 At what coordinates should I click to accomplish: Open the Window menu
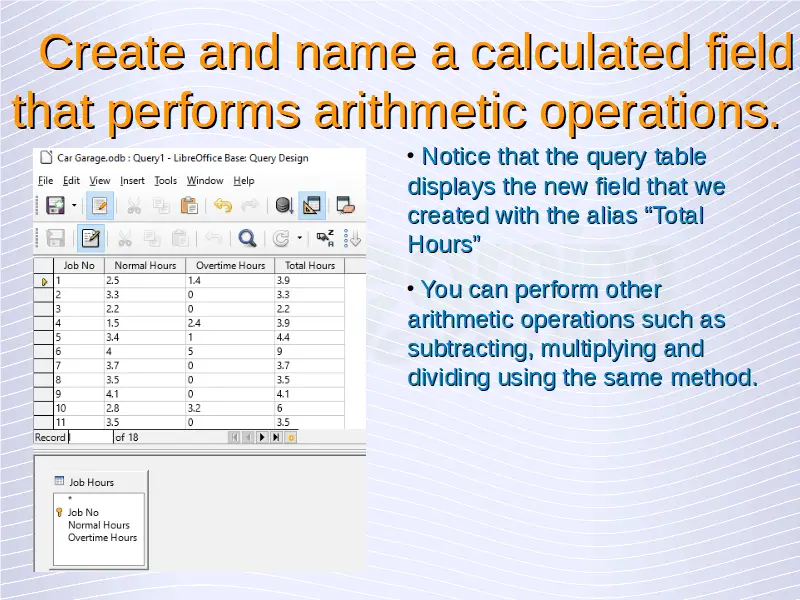(205, 181)
